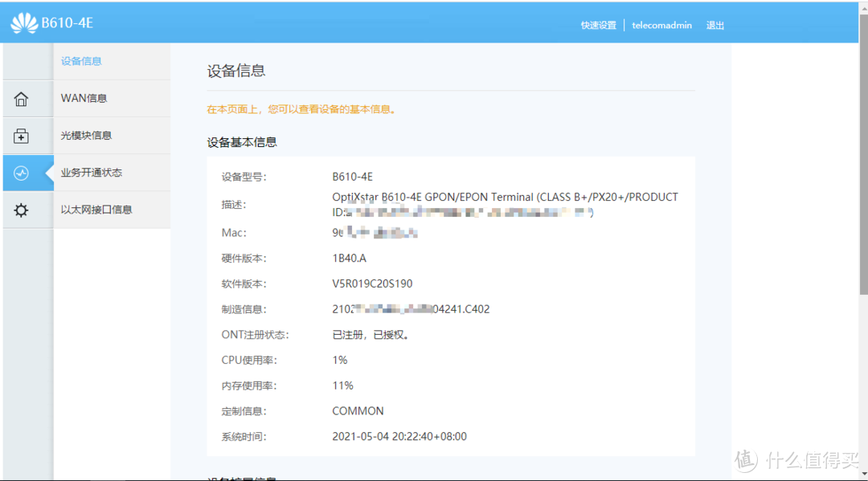Click 退出 to log out
This screenshot has height=481, width=868.
714,25
